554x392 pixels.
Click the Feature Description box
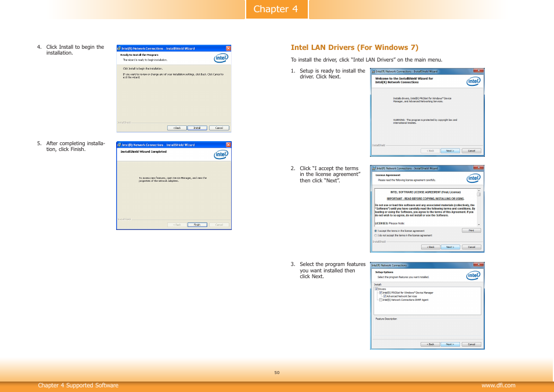click(x=427, y=328)
